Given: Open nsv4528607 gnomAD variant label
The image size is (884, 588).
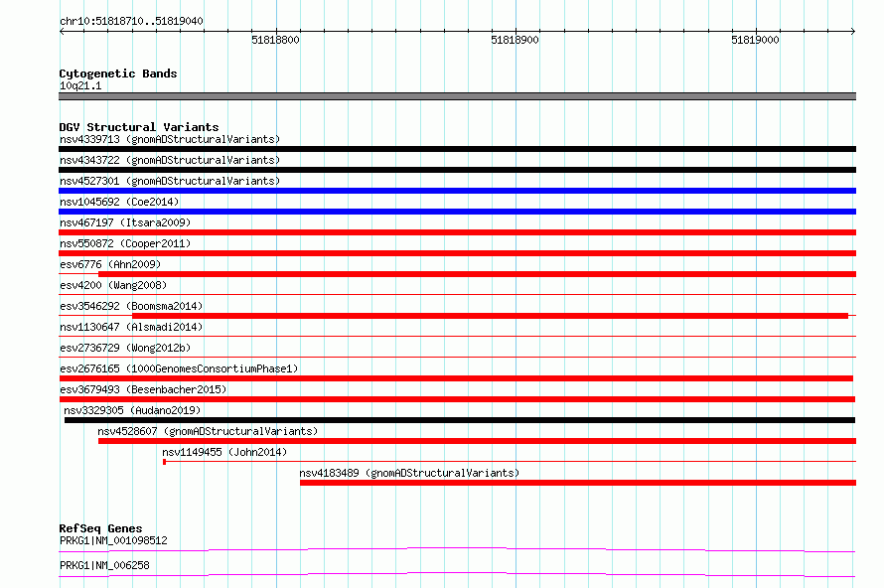Looking at the screenshot, I should click(208, 431).
